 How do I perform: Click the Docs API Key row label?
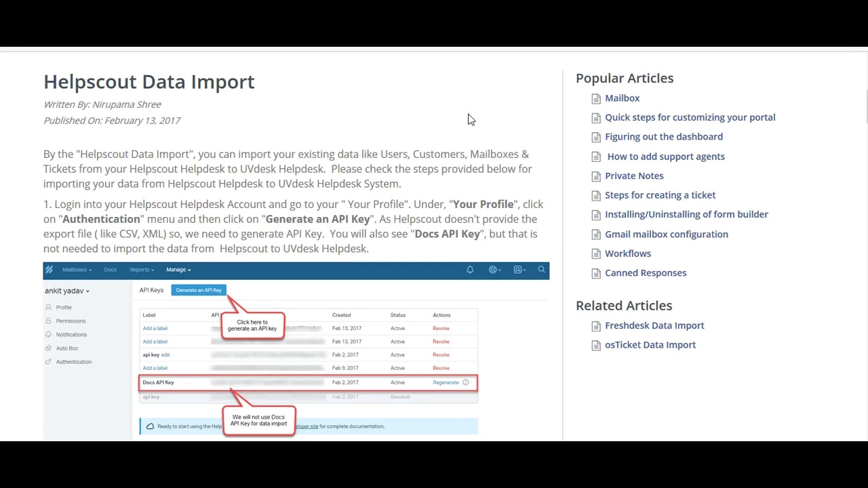click(x=158, y=382)
